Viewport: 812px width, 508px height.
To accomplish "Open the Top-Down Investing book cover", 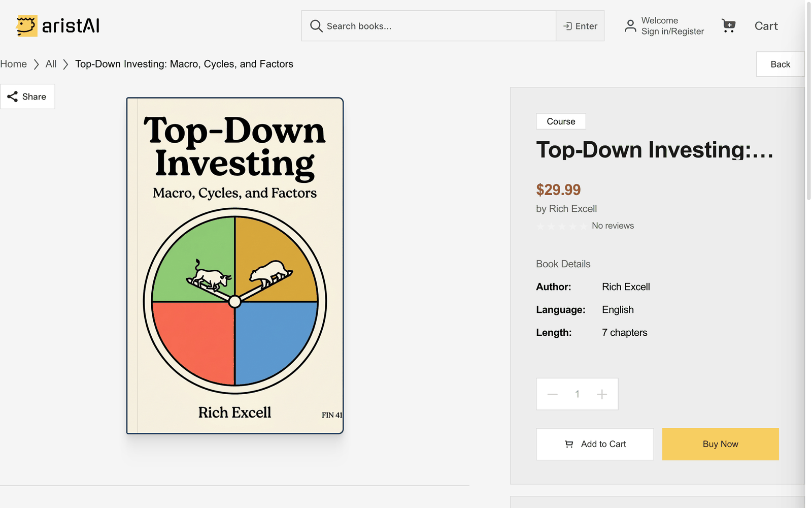I will click(235, 266).
